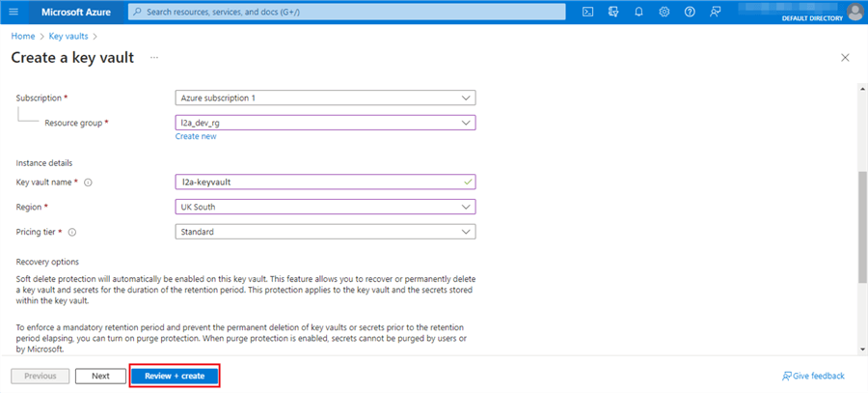Click the search magnifier icon
The width and height of the screenshot is (868, 393).
pyautogui.click(x=138, y=12)
